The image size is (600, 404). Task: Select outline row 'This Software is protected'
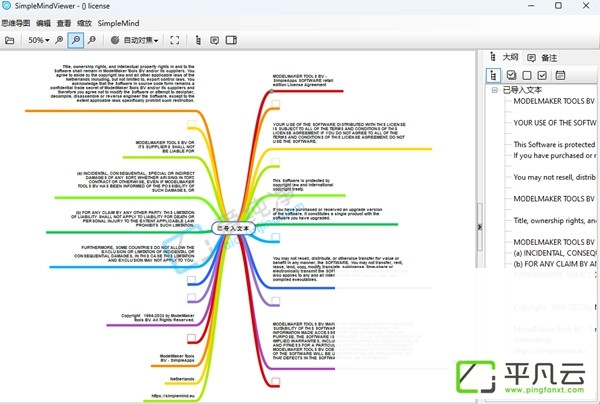tap(554, 145)
